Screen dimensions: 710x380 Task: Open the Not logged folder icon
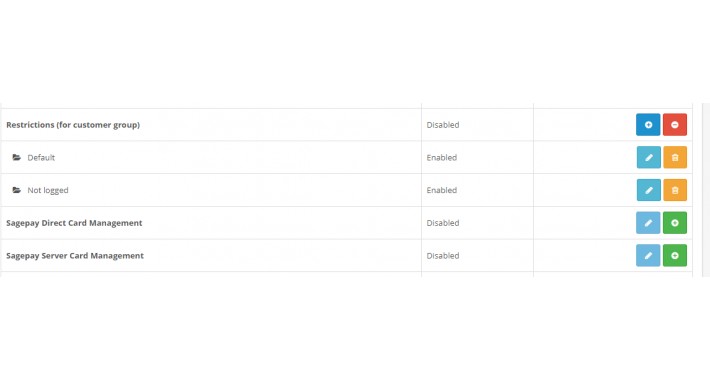click(17, 190)
